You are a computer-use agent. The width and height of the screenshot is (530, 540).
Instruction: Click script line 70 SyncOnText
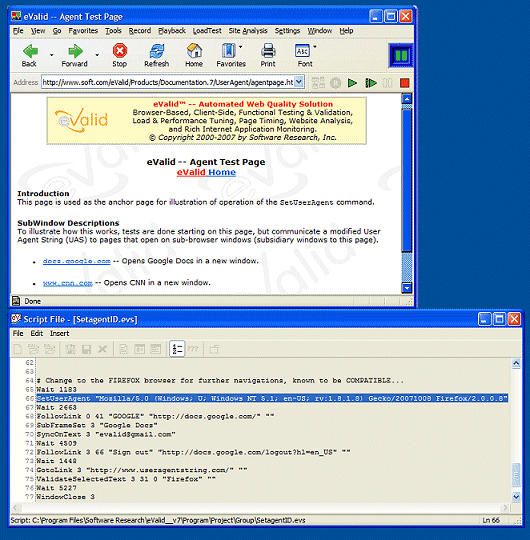pos(106,434)
